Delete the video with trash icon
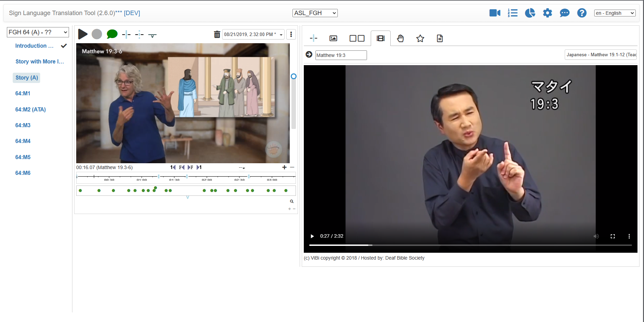644x322 pixels. tap(217, 34)
